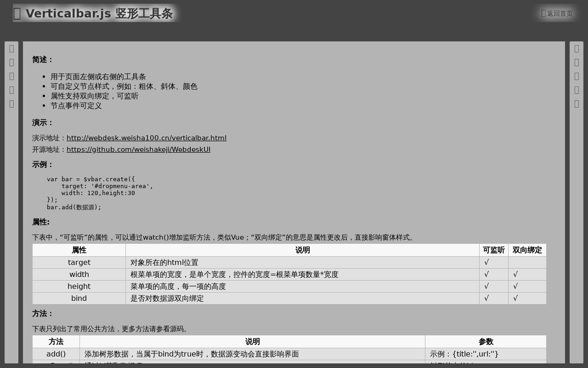Click the second icon in right vertical bar
This screenshot has height=368, width=588.
pyautogui.click(x=577, y=63)
